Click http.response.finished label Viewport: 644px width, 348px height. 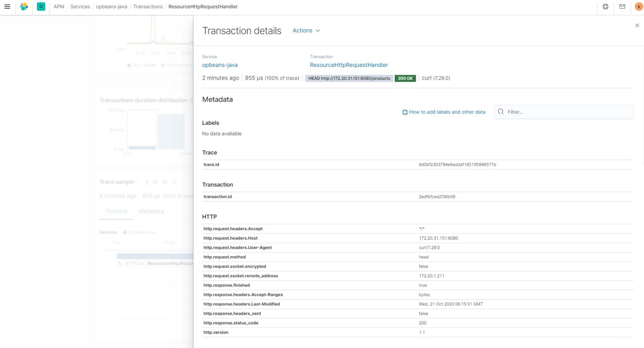click(x=227, y=285)
